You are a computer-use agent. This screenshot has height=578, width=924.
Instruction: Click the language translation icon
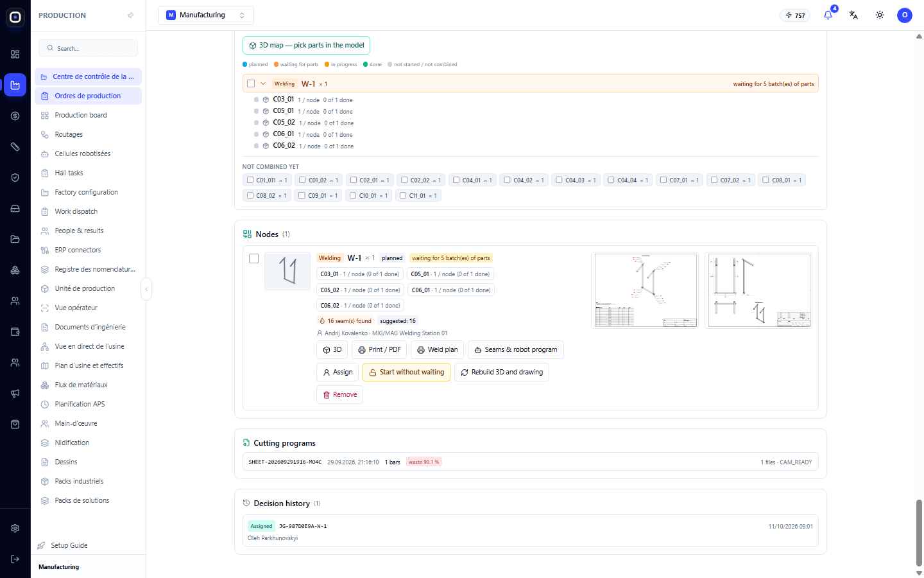coord(853,15)
